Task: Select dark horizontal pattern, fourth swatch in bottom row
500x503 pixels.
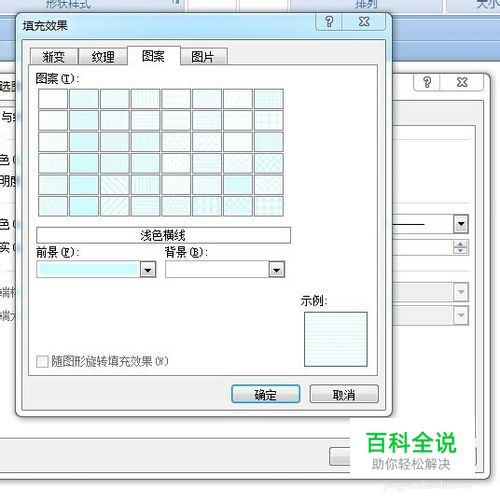Action: point(145,206)
